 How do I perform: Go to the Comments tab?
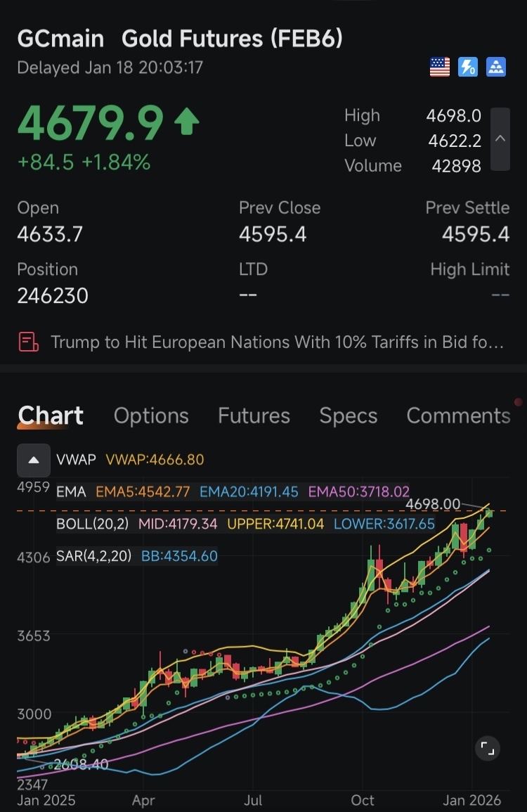tap(458, 416)
